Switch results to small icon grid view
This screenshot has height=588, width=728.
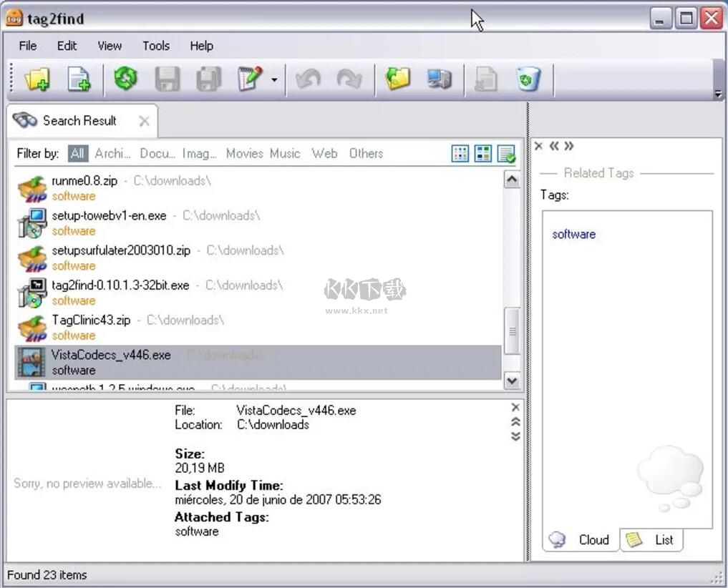(460, 154)
